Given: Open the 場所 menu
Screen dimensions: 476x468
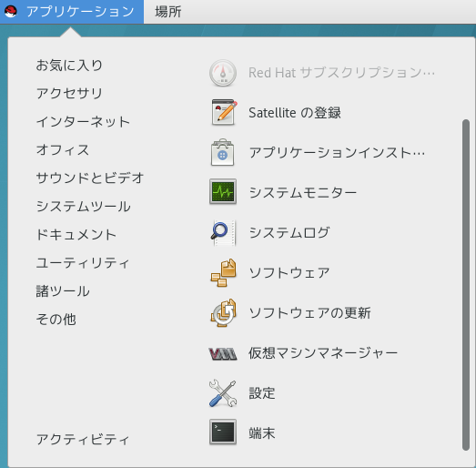Looking at the screenshot, I should coord(168,12).
